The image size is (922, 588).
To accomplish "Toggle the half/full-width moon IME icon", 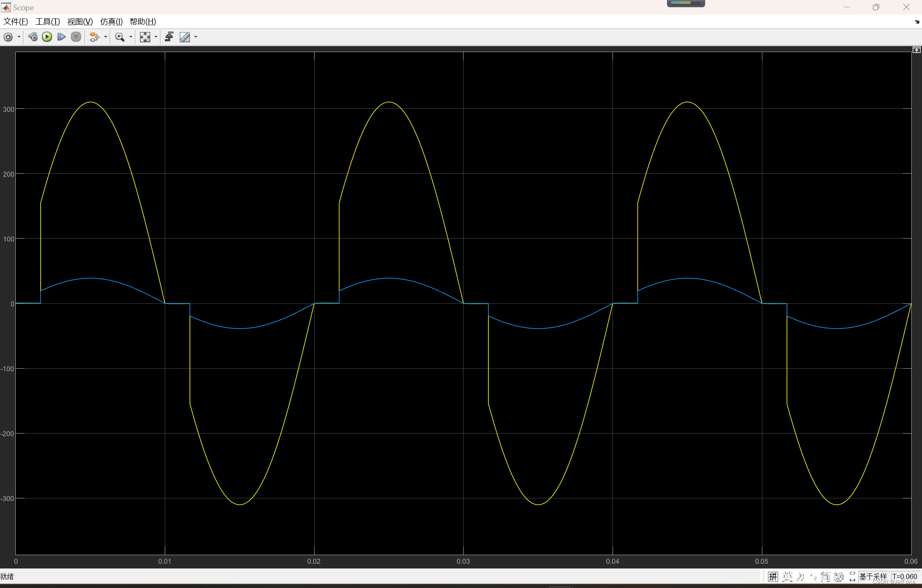I will [x=801, y=577].
